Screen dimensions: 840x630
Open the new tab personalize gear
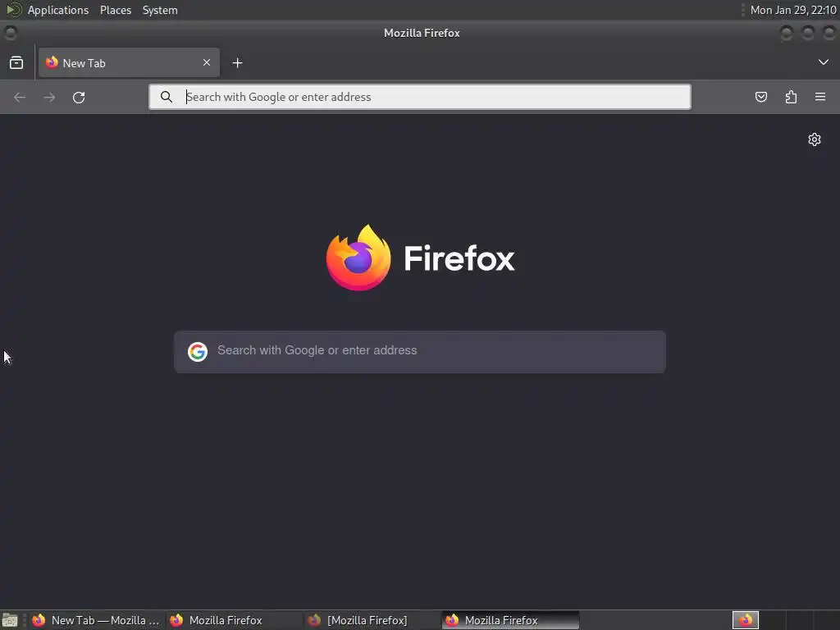pos(815,139)
